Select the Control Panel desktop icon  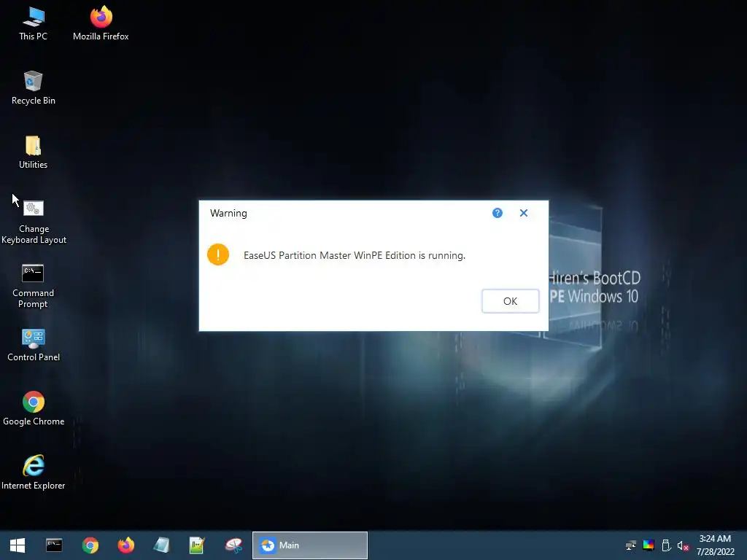pyautogui.click(x=34, y=345)
